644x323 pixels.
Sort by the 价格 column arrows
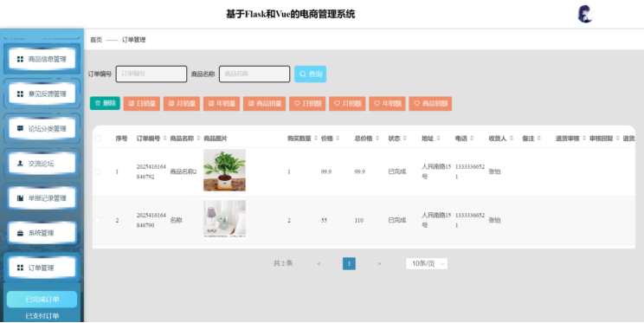[x=338, y=139]
